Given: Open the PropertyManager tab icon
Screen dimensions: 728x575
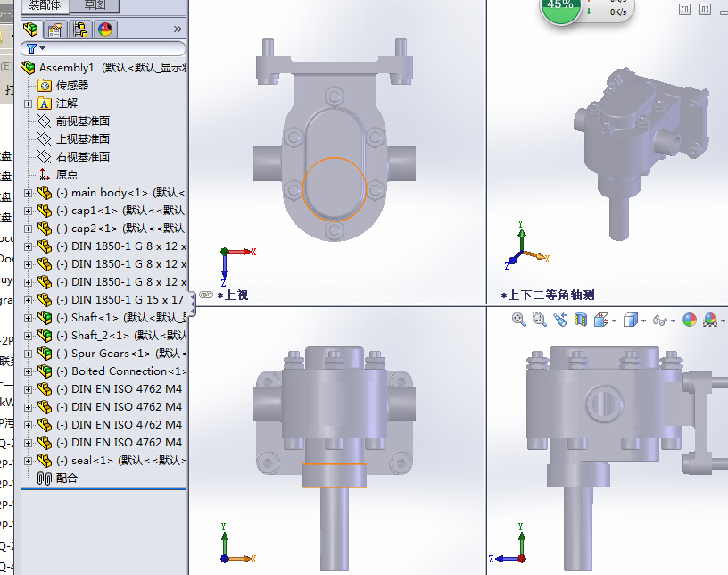Looking at the screenshot, I should [55, 29].
